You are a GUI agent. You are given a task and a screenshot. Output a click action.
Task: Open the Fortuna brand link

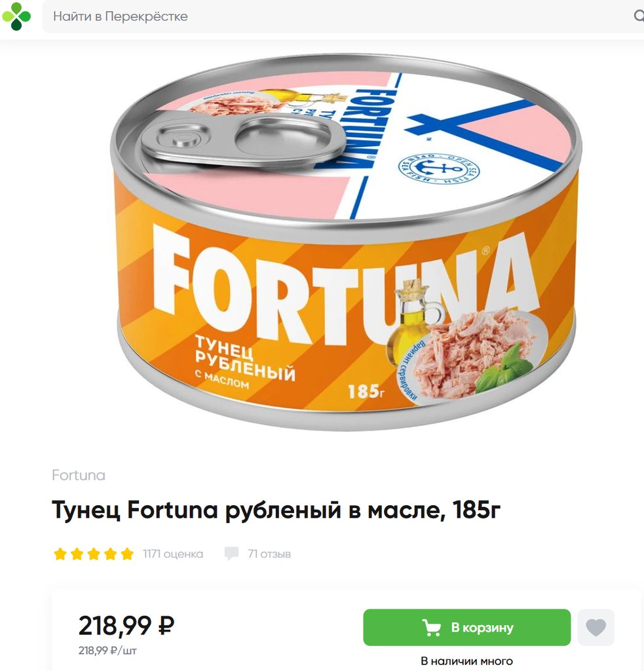tap(79, 475)
